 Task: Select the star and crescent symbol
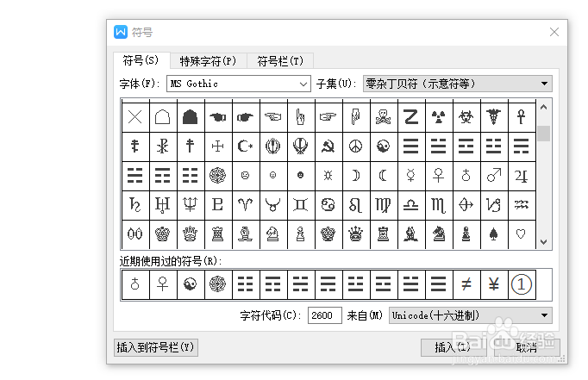point(245,146)
